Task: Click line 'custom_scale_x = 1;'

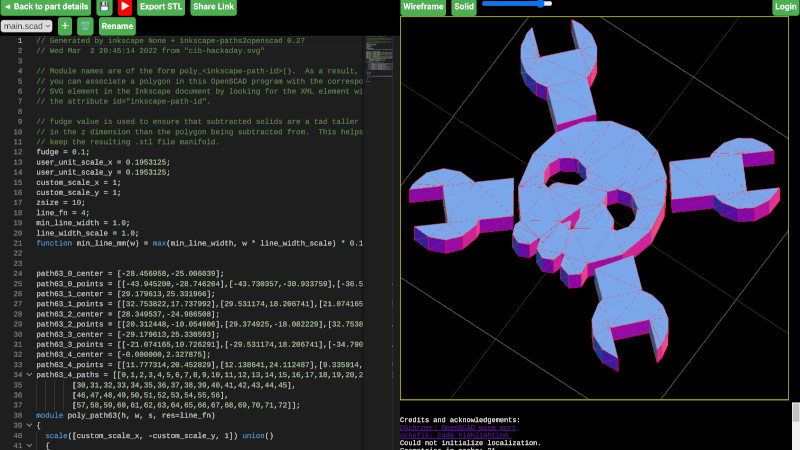Action: click(x=79, y=183)
